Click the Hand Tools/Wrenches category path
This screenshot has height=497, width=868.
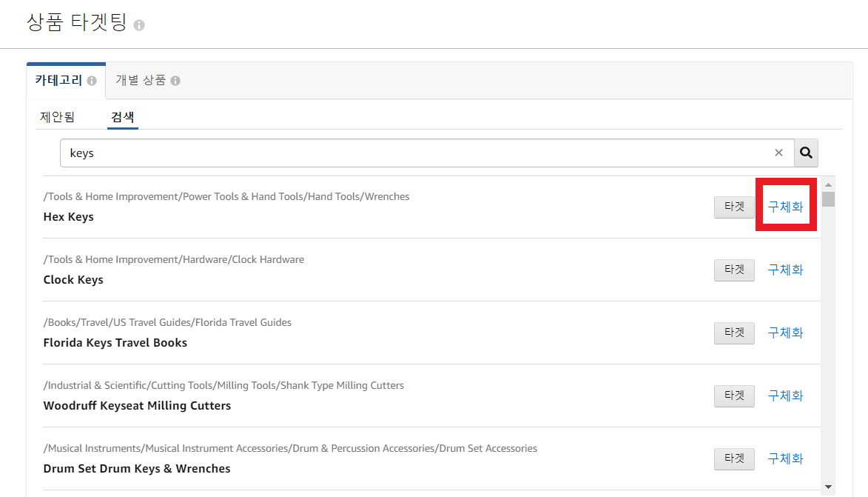[x=226, y=197]
